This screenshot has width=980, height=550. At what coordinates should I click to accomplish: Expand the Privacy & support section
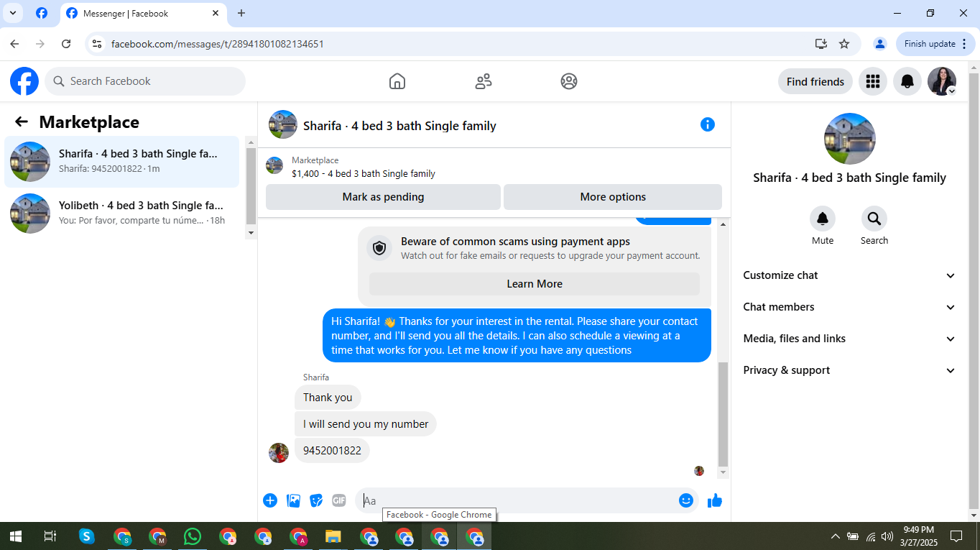click(x=849, y=370)
